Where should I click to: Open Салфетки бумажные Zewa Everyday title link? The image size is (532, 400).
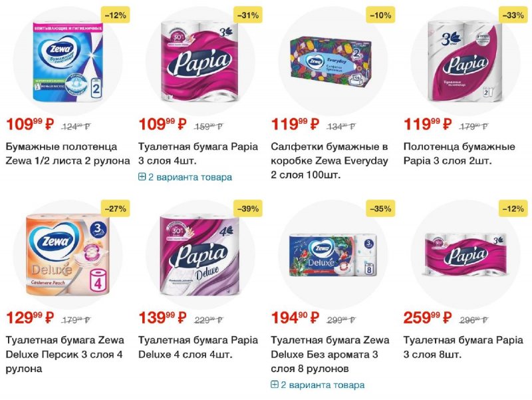329,160
